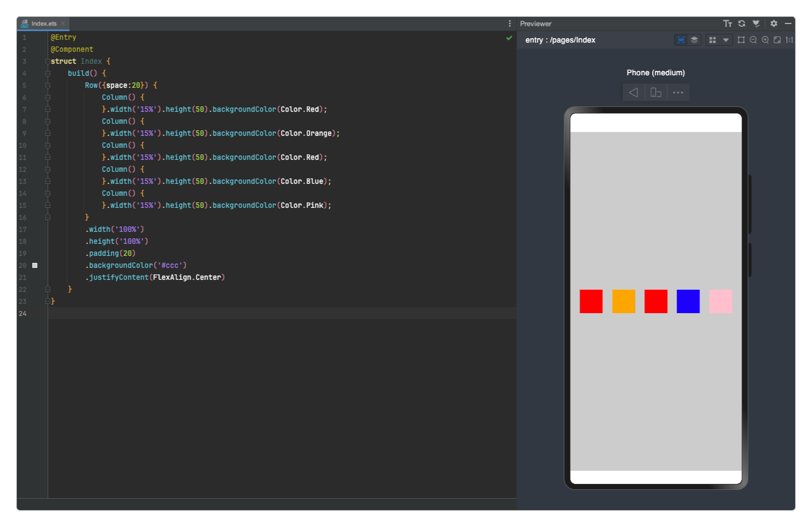Zoom in the preview
This screenshot has height=527, width=812.
[x=765, y=40]
